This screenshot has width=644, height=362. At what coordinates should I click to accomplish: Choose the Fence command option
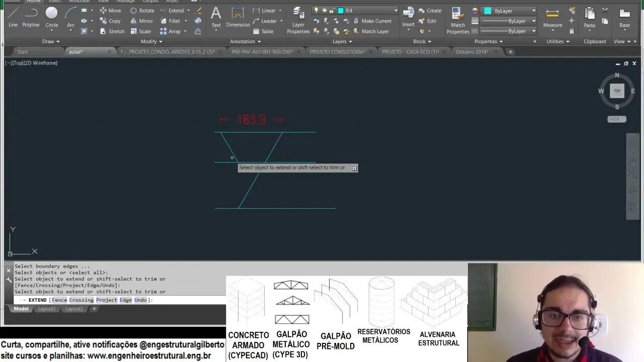pyautogui.click(x=59, y=300)
